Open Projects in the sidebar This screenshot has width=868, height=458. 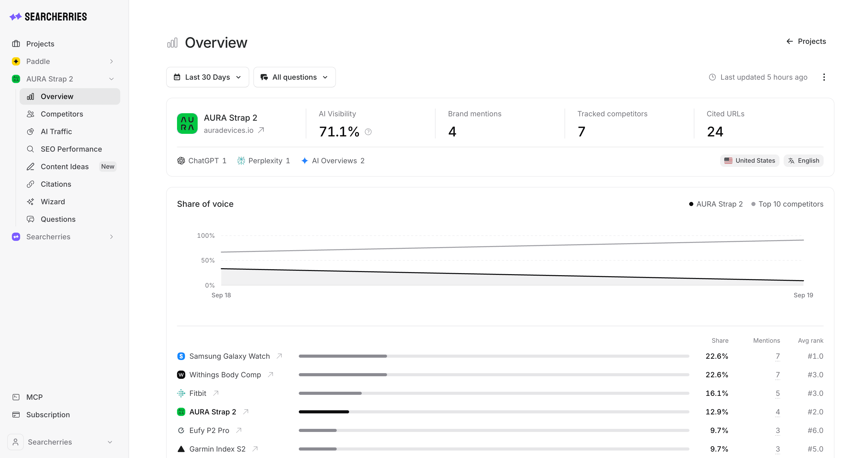coord(40,44)
